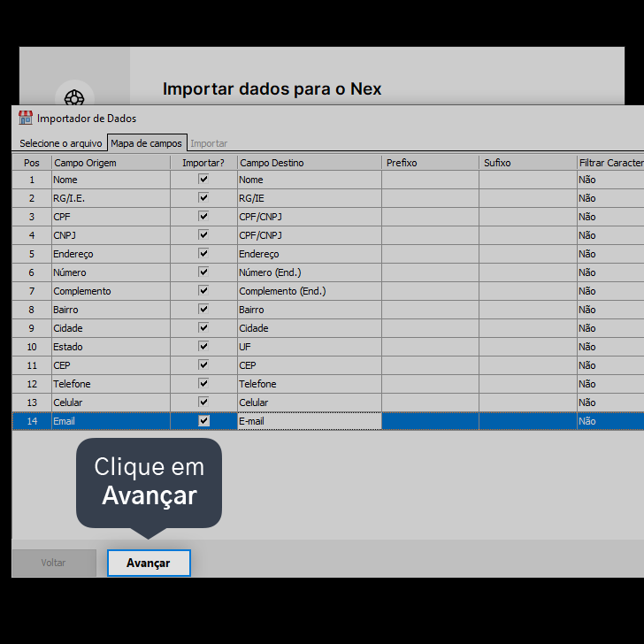This screenshot has width=644, height=644.
Task: Uncheck Importar for the Complemento row
Action: [x=203, y=290]
